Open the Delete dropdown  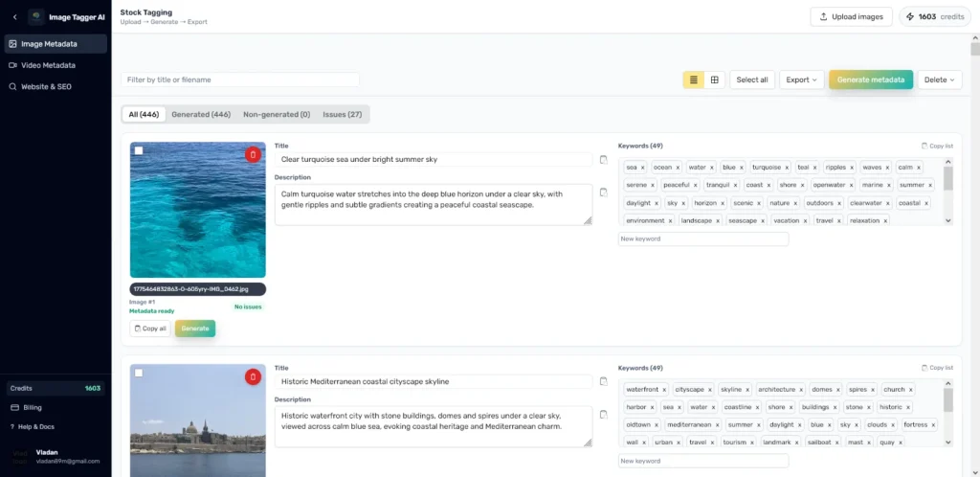coord(940,79)
